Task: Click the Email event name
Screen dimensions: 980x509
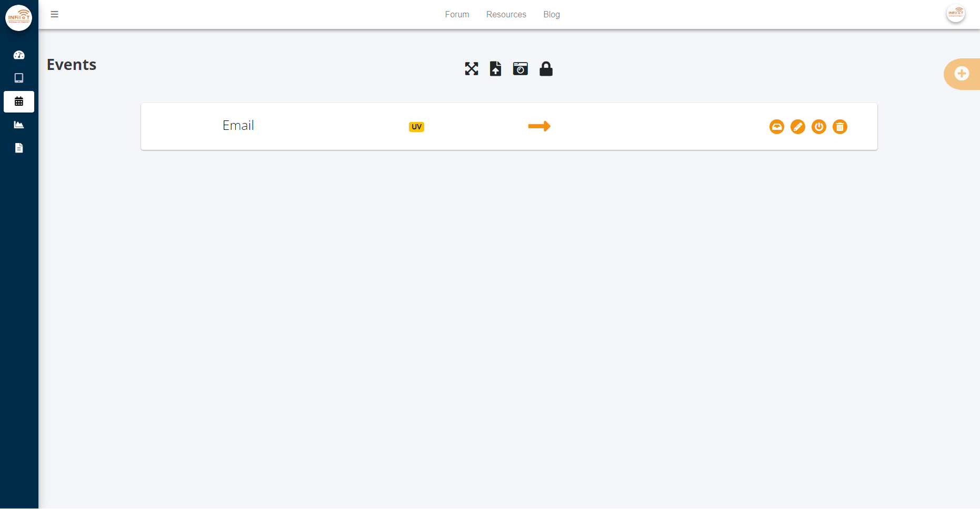Action: pyautogui.click(x=238, y=126)
